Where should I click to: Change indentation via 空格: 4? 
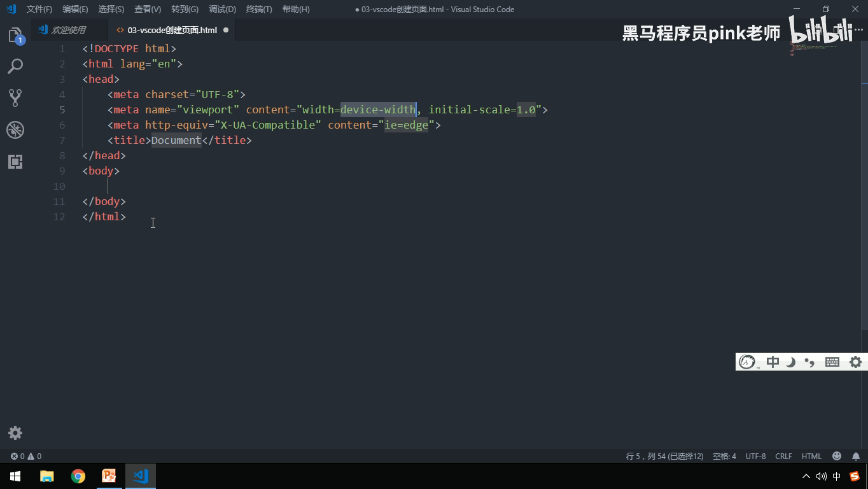pos(724,456)
